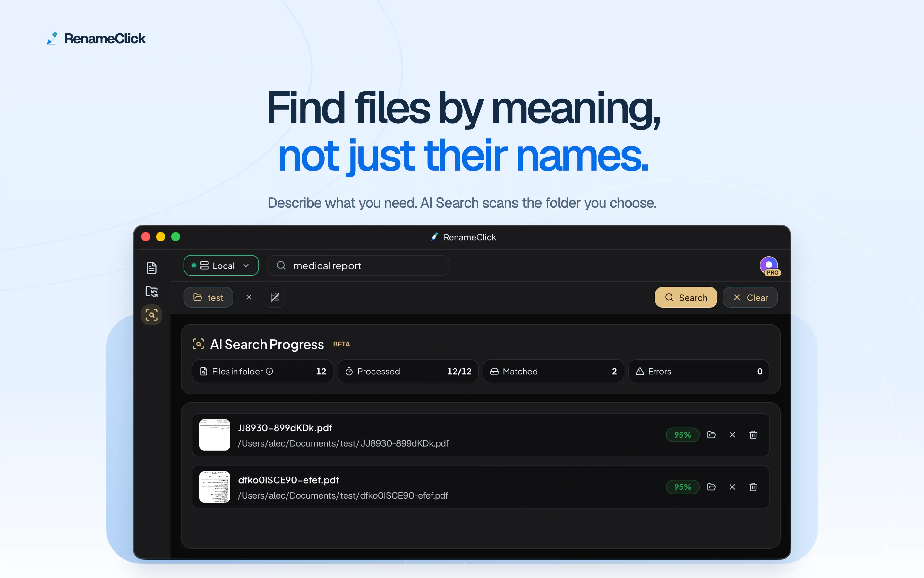Choose the test folder button
924x578 pixels.
pyautogui.click(x=209, y=297)
